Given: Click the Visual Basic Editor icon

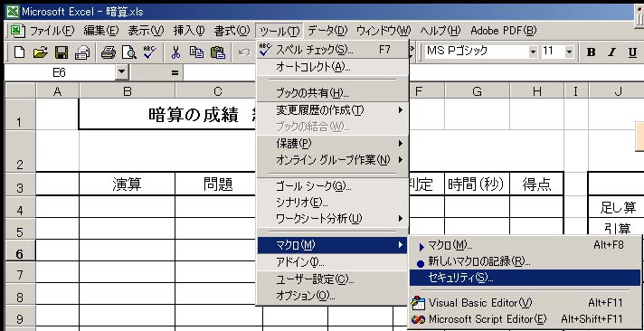Looking at the screenshot, I should 418,303.
